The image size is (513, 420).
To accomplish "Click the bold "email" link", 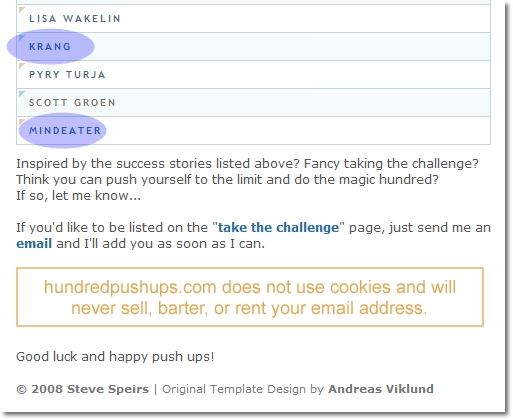I will pos(34,244).
